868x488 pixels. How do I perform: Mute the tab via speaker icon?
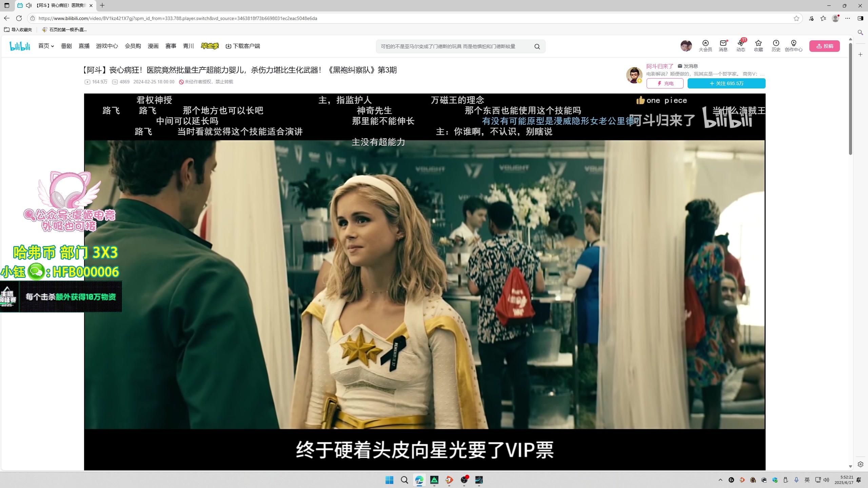(x=29, y=5)
